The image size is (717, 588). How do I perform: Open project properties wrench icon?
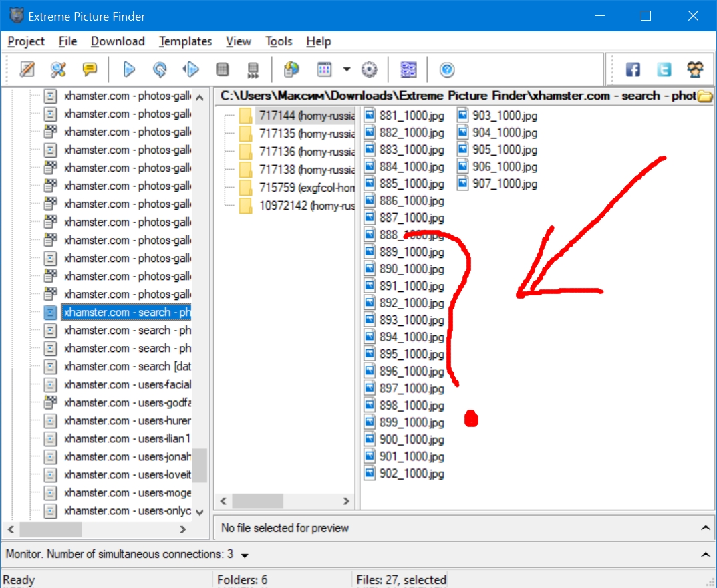[x=58, y=69]
